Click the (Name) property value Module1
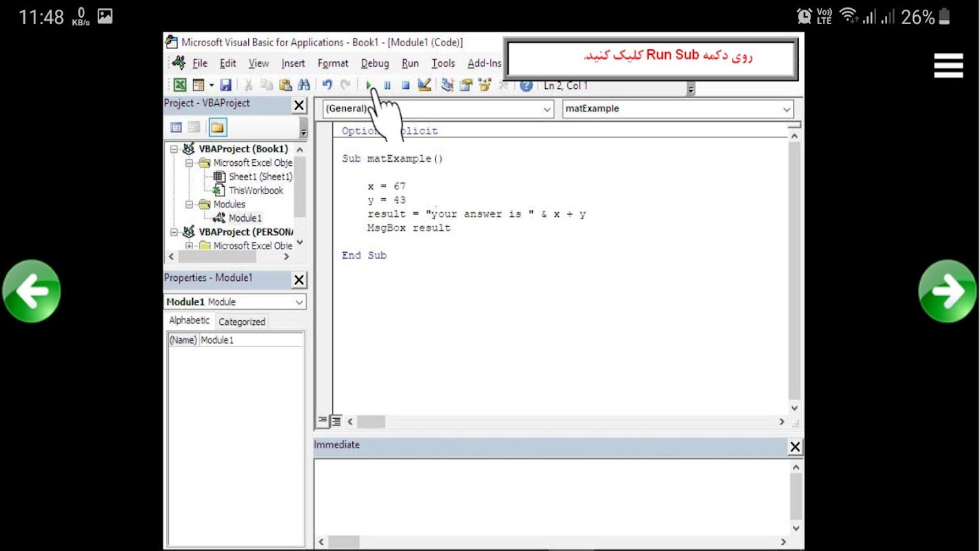The height and width of the screenshot is (551, 980). tap(252, 340)
